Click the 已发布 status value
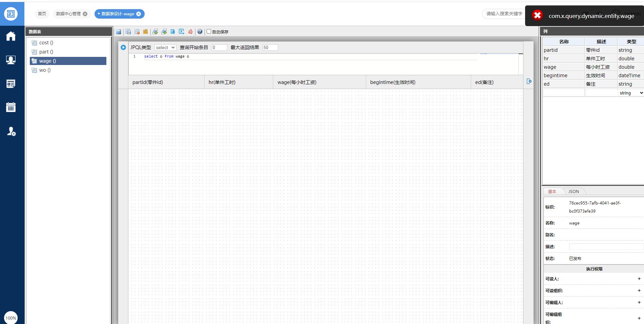The height and width of the screenshot is (324, 644). click(x=575, y=259)
